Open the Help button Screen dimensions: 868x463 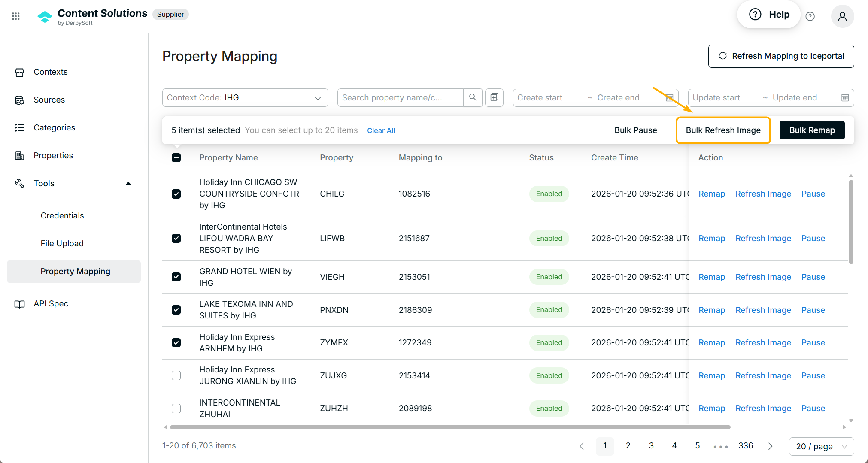point(769,15)
